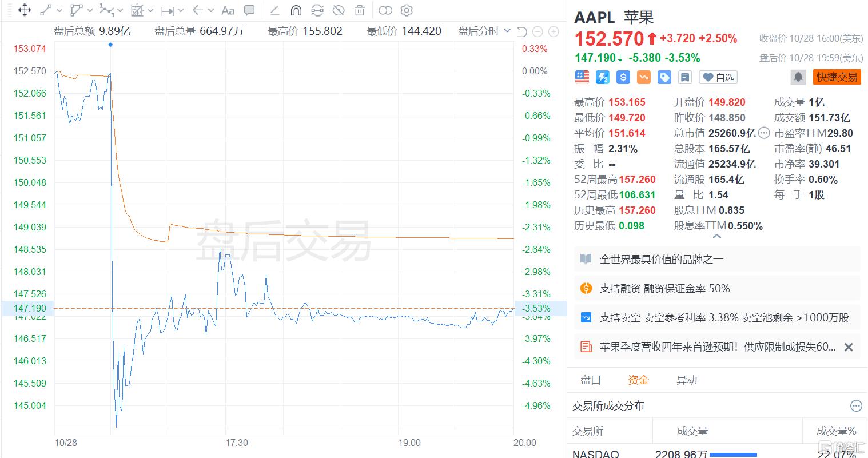868x458 pixels.
Task: Switch to the 异动 tab
Action: tap(687, 380)
